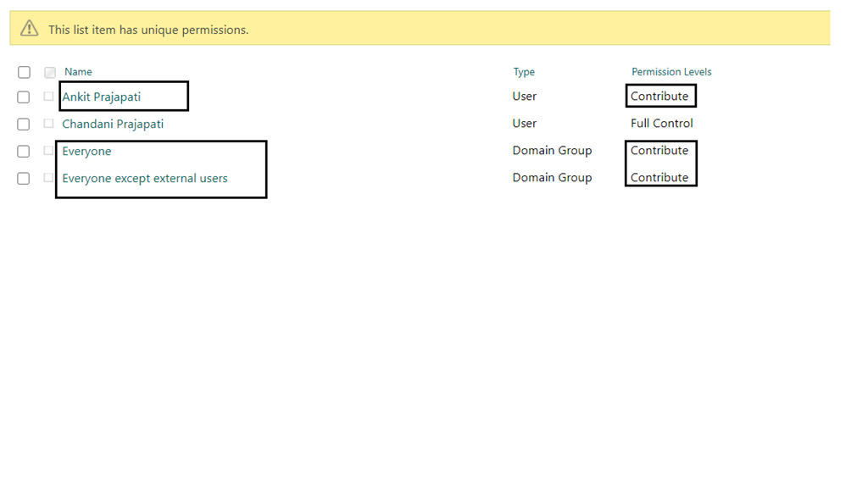Click Full Control permission level text
This screenshot has height=488, width=868.
pyautogui.click(x=661, y=124)
